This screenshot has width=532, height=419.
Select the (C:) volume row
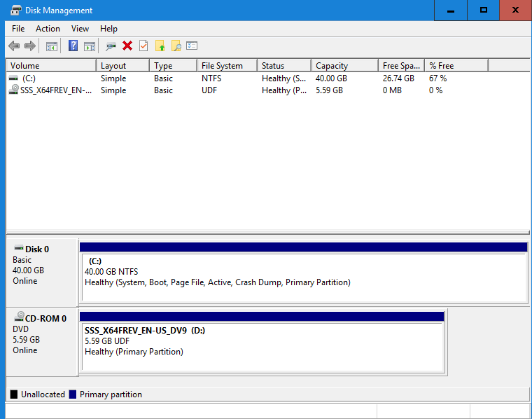point(268,78)
